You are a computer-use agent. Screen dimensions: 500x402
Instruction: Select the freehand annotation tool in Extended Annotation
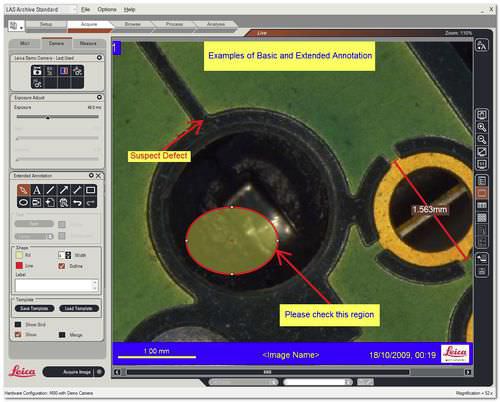[23, 190]
